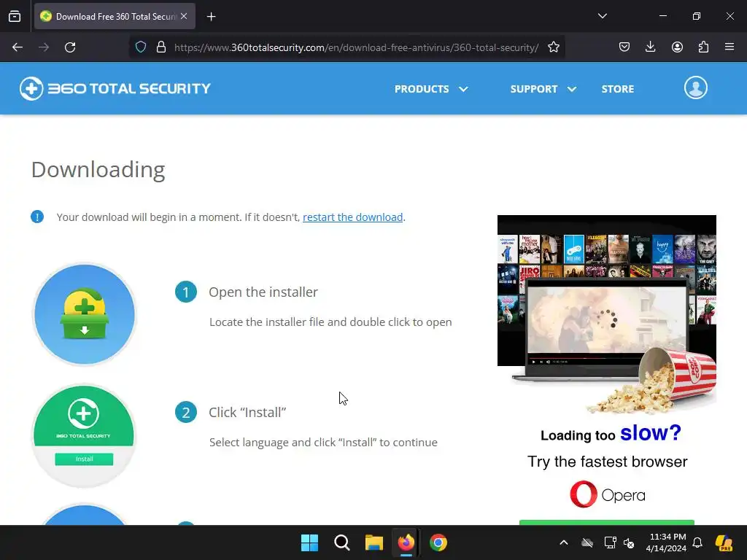Open the website user profile icon

point(695,88)
